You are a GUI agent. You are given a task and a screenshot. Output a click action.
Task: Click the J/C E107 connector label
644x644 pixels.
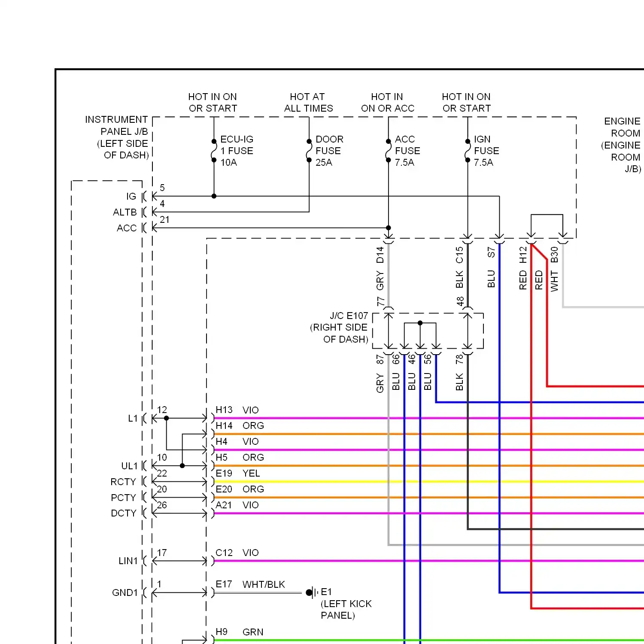tap(339, 328)
